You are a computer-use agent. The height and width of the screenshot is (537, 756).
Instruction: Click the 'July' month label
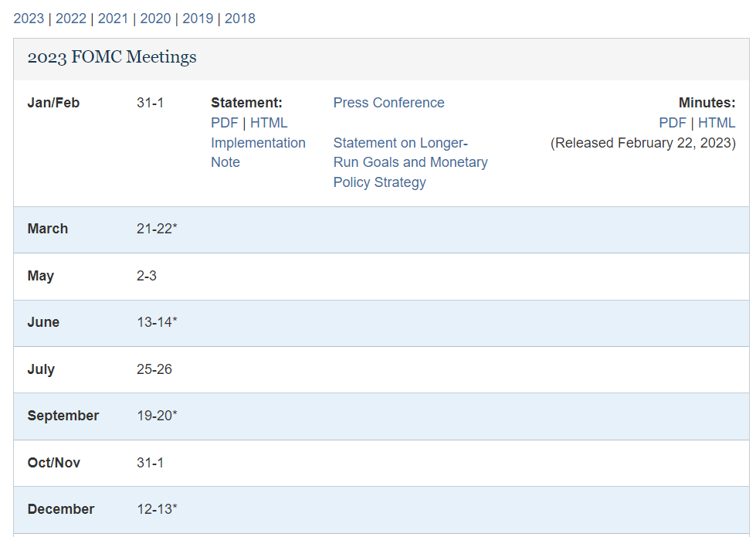tap(41, 369)
